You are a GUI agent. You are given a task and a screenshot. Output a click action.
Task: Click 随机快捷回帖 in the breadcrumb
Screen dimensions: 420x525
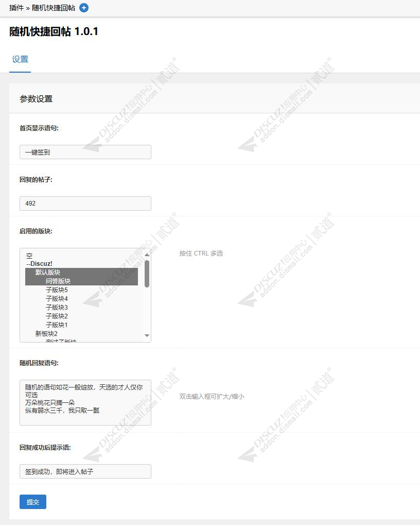54,8
